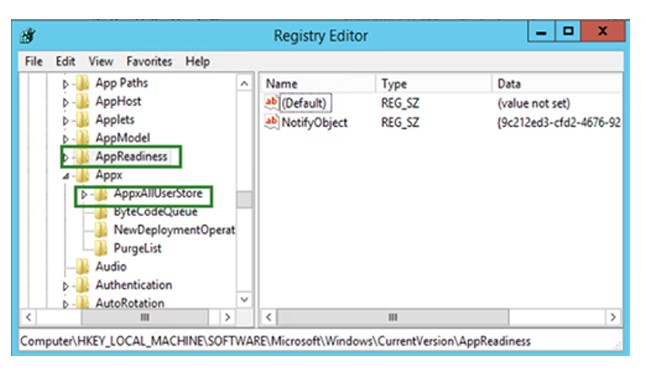This screenshot has width=646, height=375.
Task: Click the tree pane scroll down arrow
Action: coord(244,300)
